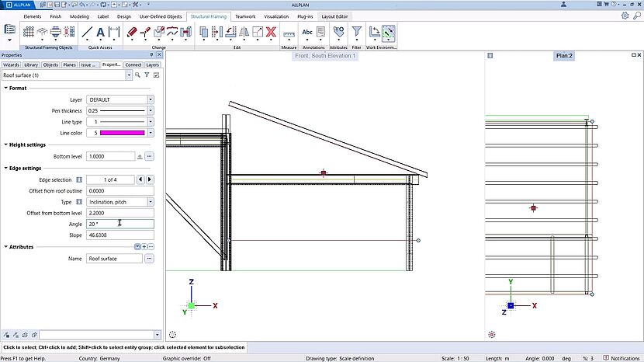Viewport: 644px width, 362px height.
Task: Open the Layers tab in Properties panel
Action: (x=153, y=65)
